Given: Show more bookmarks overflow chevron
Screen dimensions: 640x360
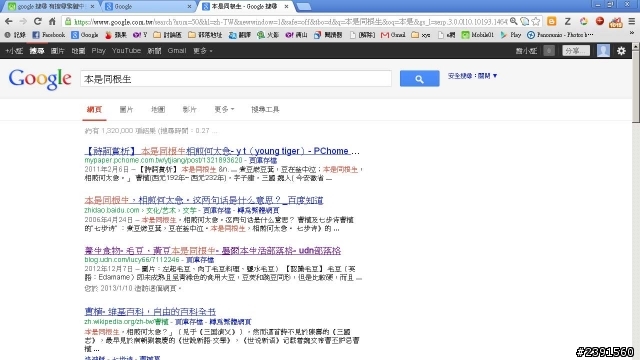Looking at the screenshot, I should pos(632,33).
